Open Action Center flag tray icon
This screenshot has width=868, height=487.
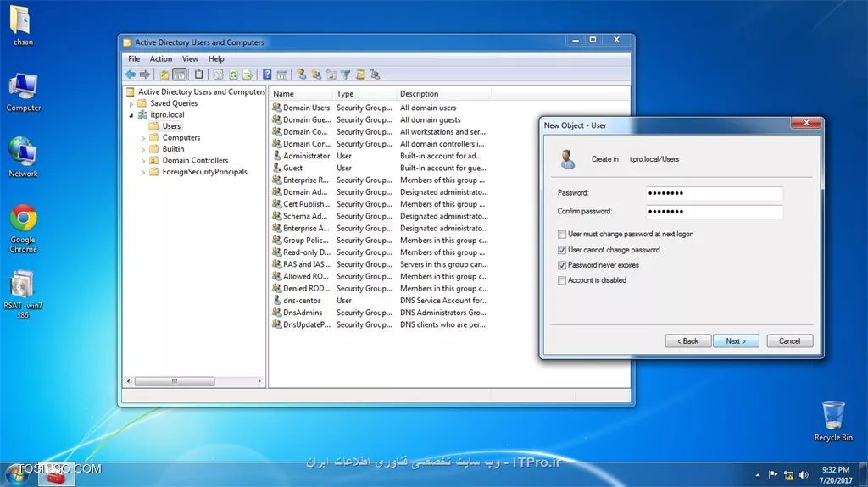773,475
